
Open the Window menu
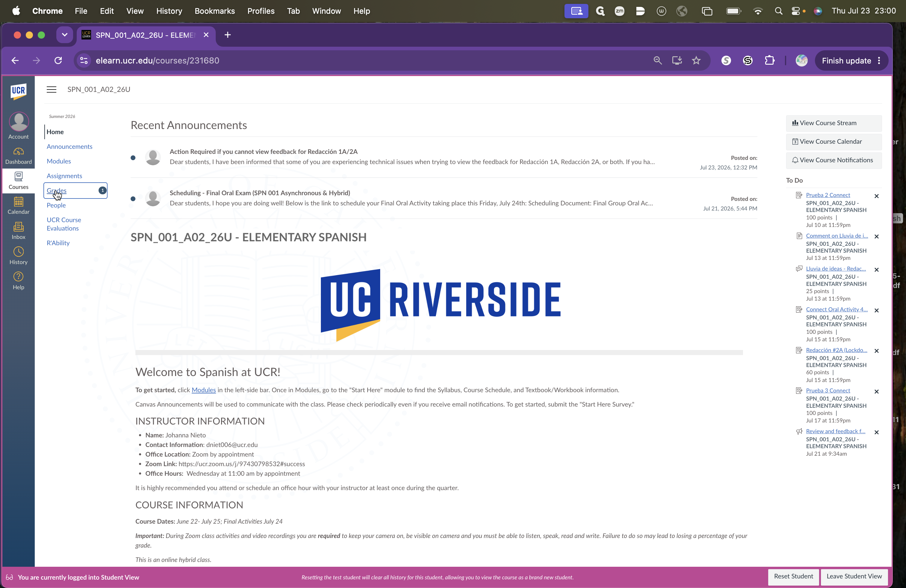326,11
